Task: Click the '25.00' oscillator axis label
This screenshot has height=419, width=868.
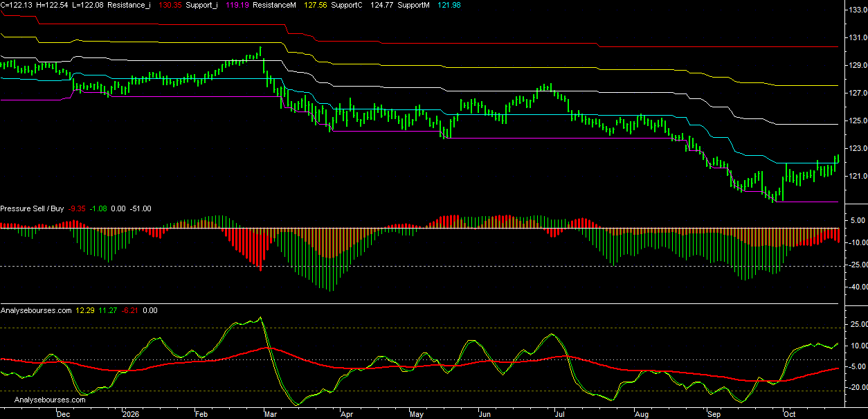Action: 858,324
